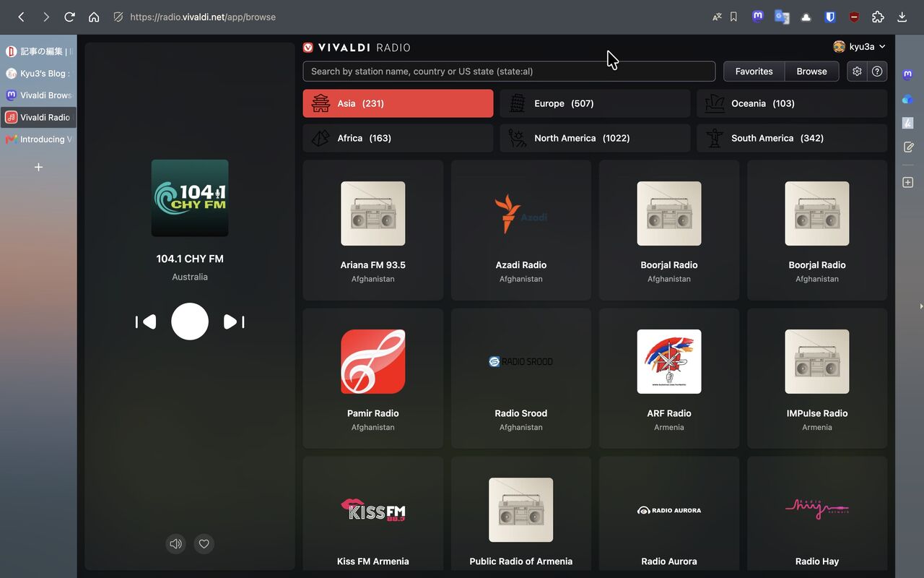Open the cloud web panel in the sidebar

(908, 99)
